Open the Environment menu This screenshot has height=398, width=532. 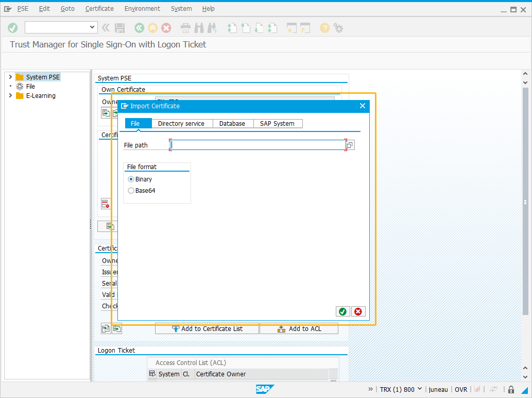point(142,9)
